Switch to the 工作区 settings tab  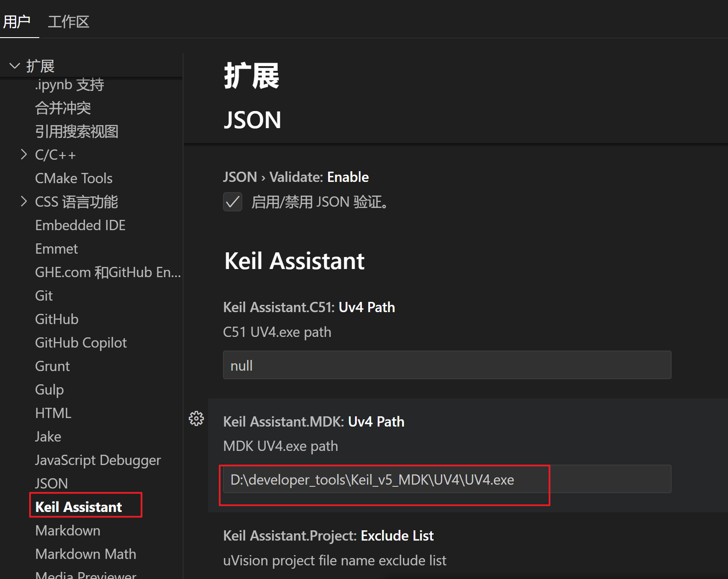pyautogui.click(x=68, y=21)
